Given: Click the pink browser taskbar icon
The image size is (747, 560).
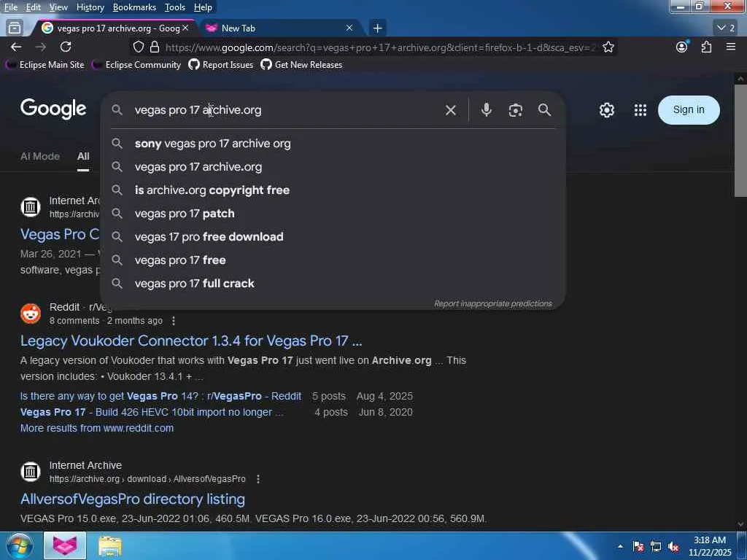Looking at the screenshot, I should 65,545.
